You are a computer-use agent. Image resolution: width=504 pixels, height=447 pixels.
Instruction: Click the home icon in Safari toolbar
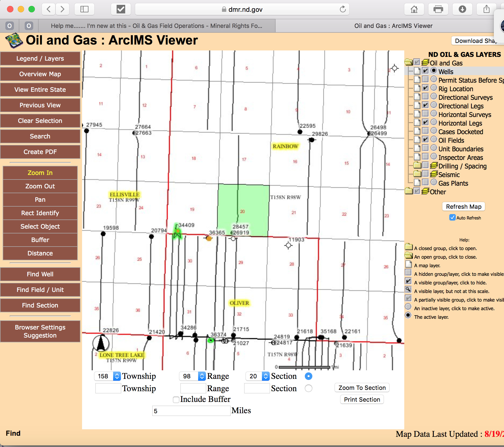click(414, 9)
